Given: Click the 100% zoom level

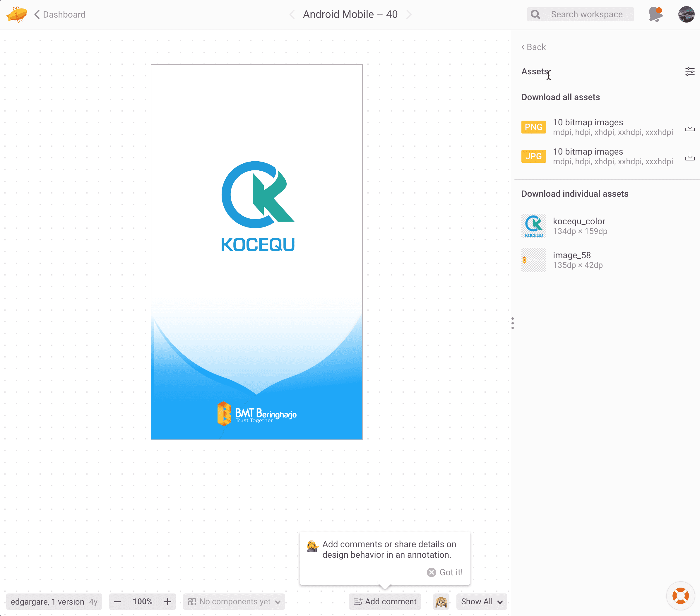Looking at the screenshot, I should pyautogui.click(x=143, y=602).
